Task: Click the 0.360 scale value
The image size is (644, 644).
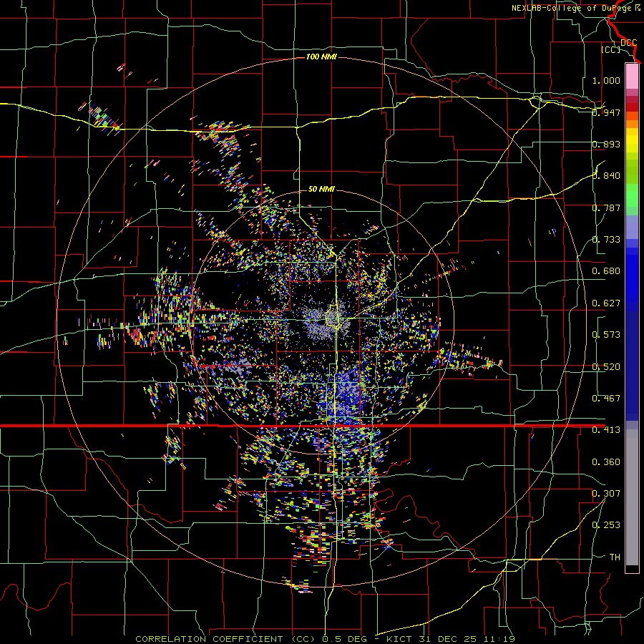Action: coord(606,462)
